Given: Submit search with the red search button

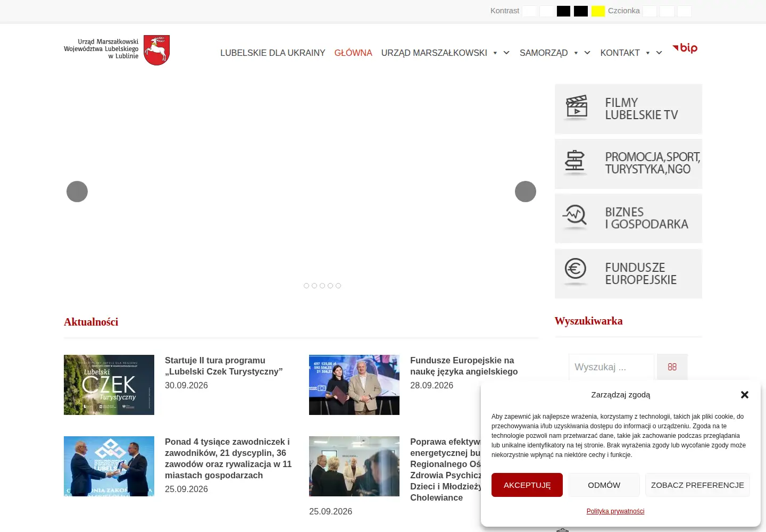Looking at the screenshot, I should tap(672, 367).
